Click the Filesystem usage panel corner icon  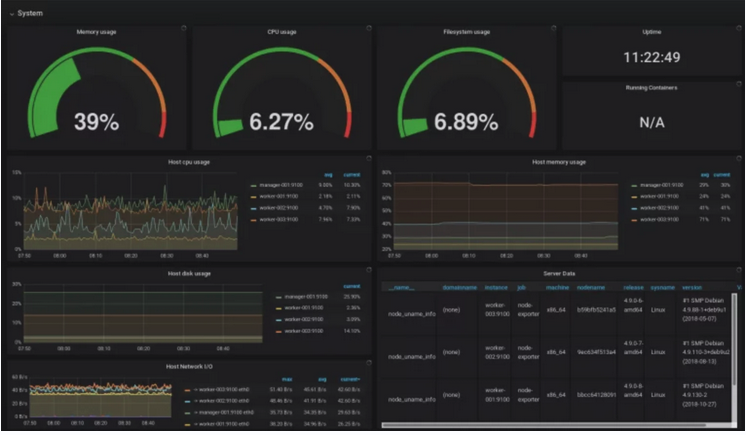pyautogui.click(x=554, y=29)
